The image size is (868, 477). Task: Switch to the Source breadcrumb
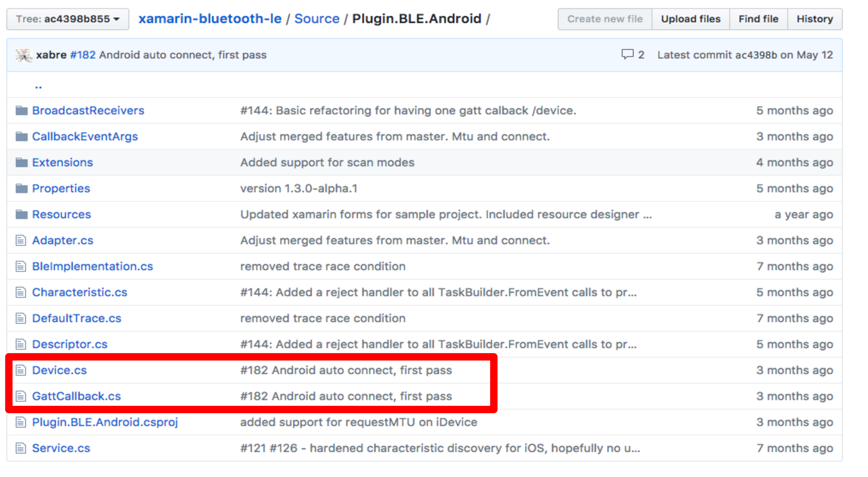pyautogui.click(x=317, y=18)
